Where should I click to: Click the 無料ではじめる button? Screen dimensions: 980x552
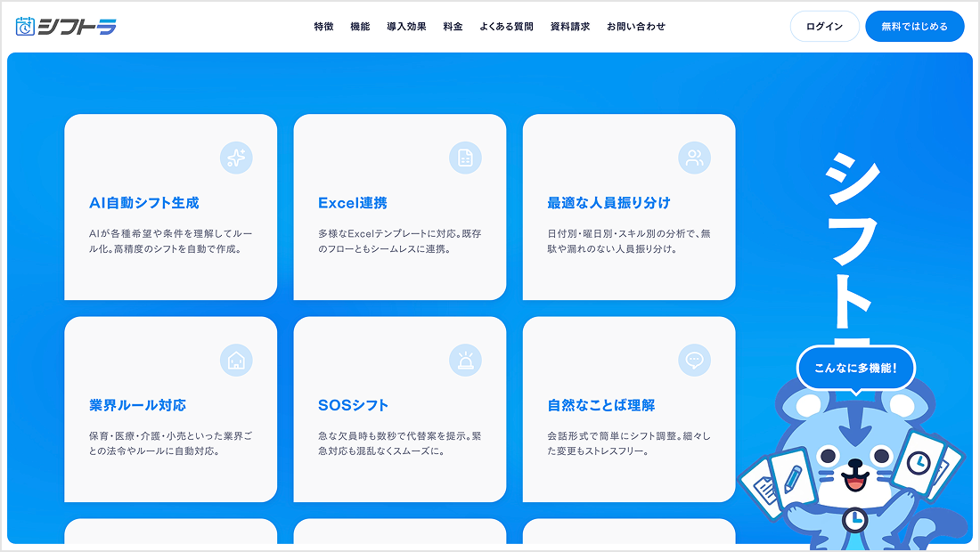(914, 26)
